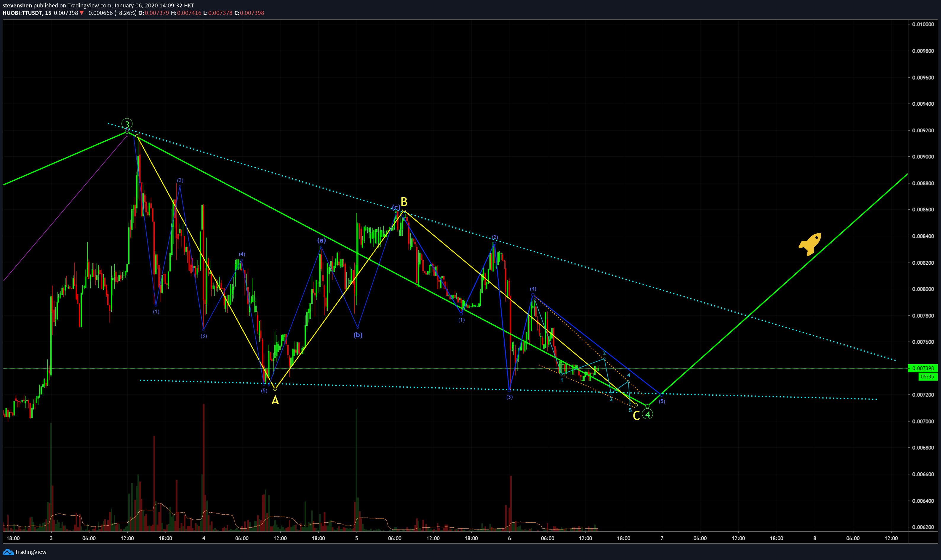Click price axis label 0.006200
This screenshot has width=941, height=560.
pos(923,527)
